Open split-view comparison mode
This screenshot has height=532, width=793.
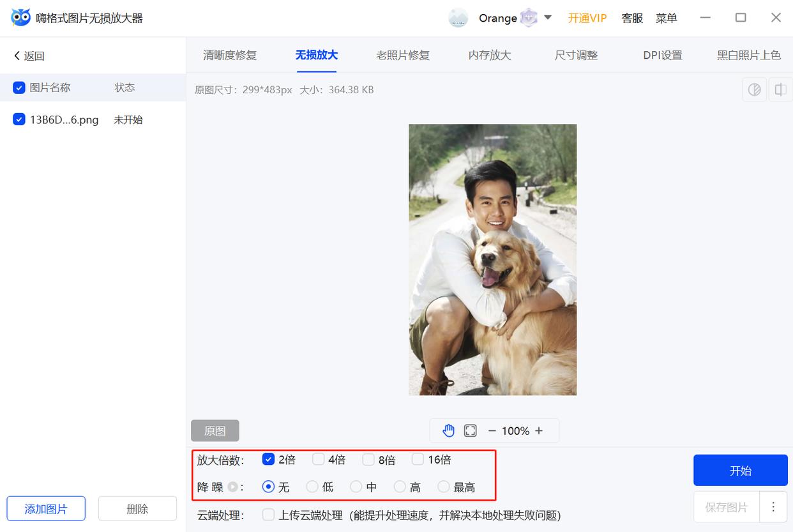coord(780,89)
